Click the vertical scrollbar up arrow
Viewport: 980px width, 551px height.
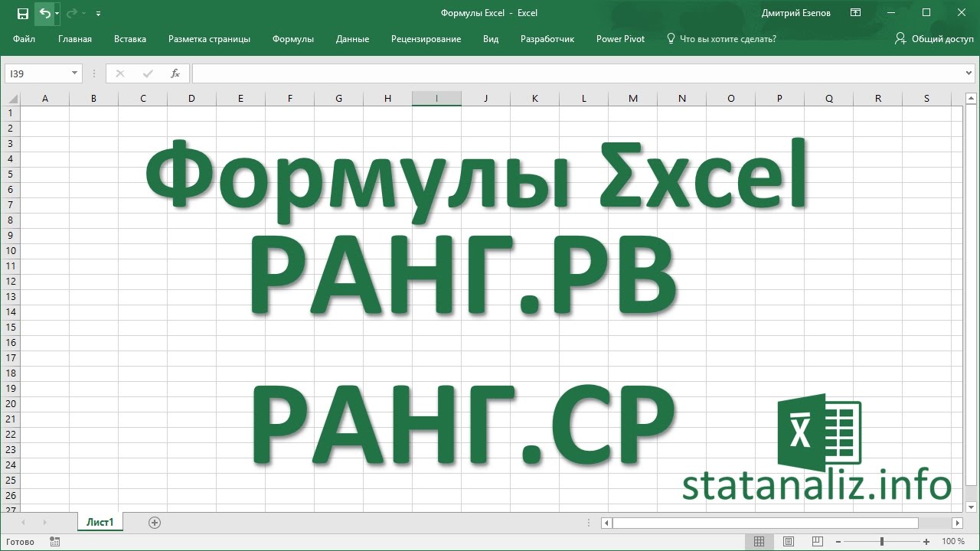[x=971, y=98]
